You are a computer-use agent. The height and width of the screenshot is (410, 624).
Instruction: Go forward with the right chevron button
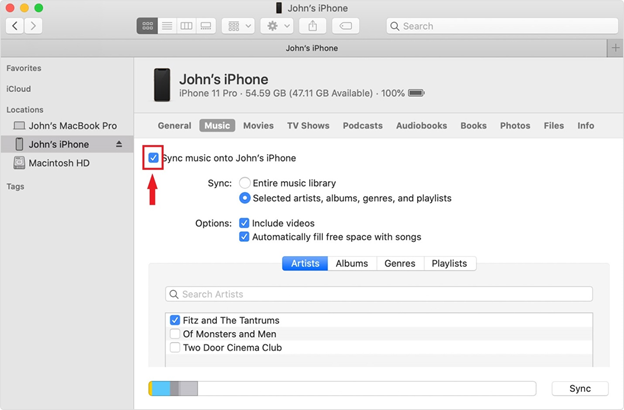tap(33, 26)
